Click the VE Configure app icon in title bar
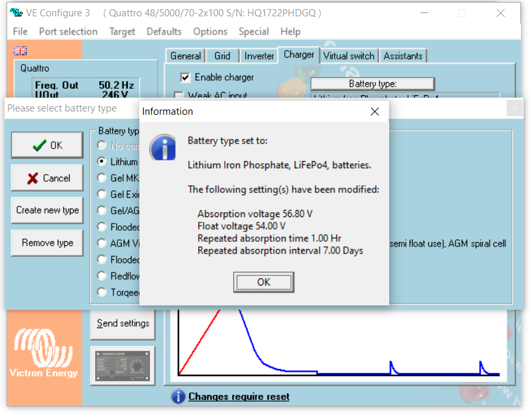This screenshot has width=532, height=416. tap(16, 13)
